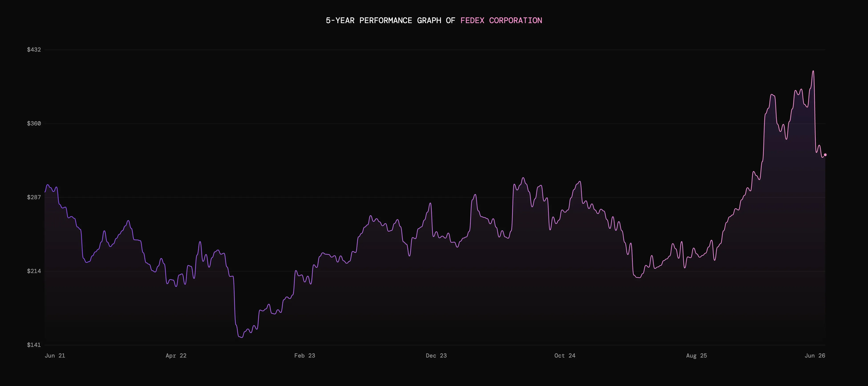868x386 pixels.
Task: Click the $214 y-axis label
Action: click(34, 271)
